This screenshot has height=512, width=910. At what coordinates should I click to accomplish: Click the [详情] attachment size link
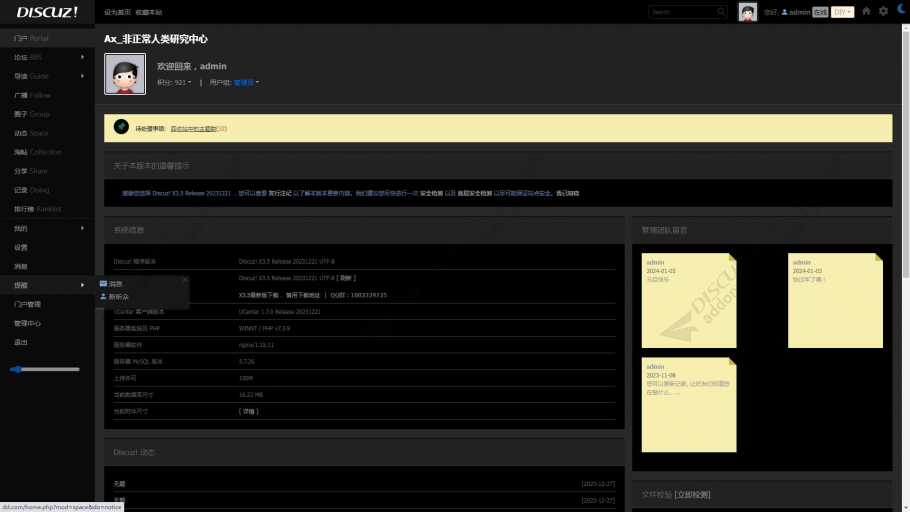248,411
